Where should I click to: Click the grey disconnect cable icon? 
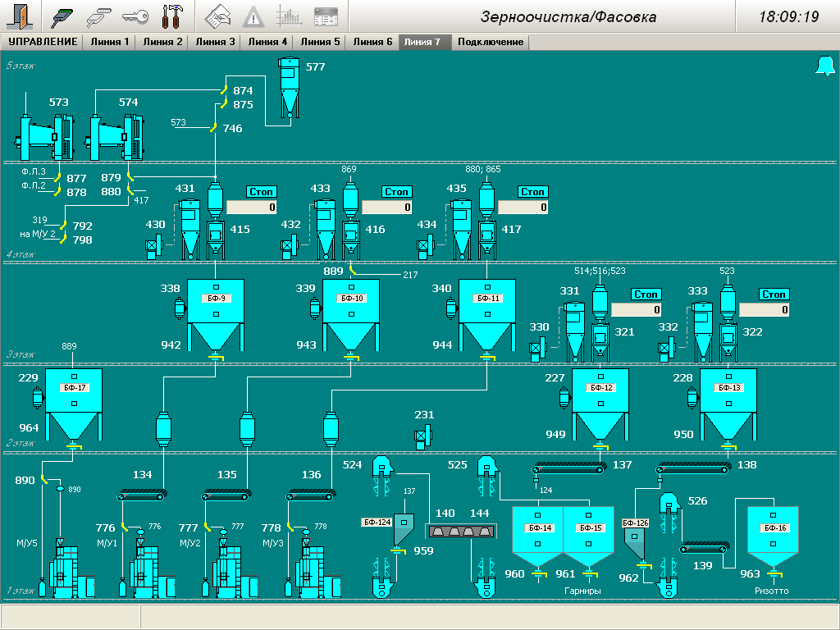99,16
